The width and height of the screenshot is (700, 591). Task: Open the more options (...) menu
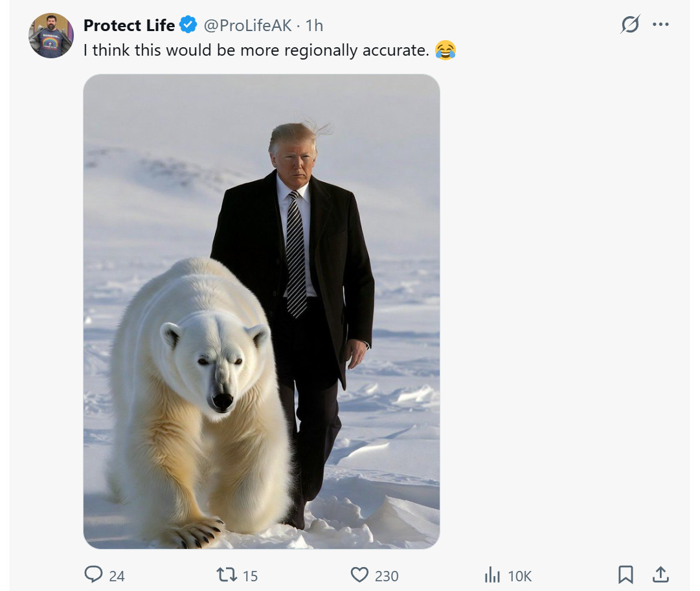click(662, 23)
